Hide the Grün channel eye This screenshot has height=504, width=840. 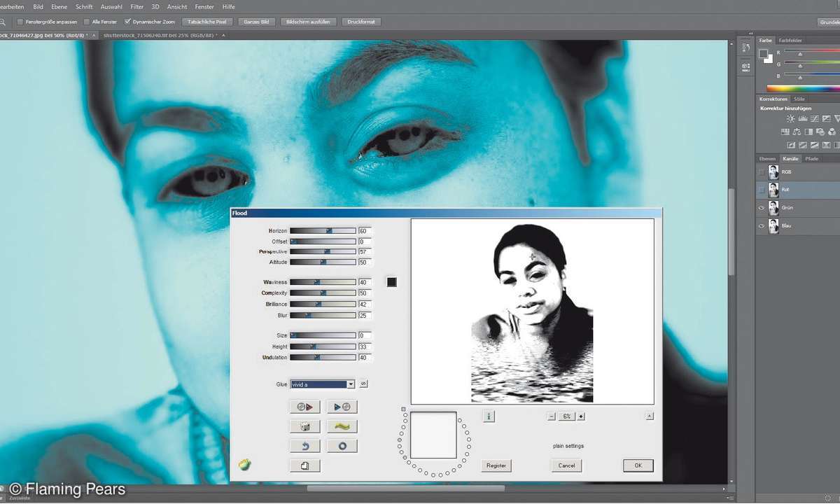point(762,208)
